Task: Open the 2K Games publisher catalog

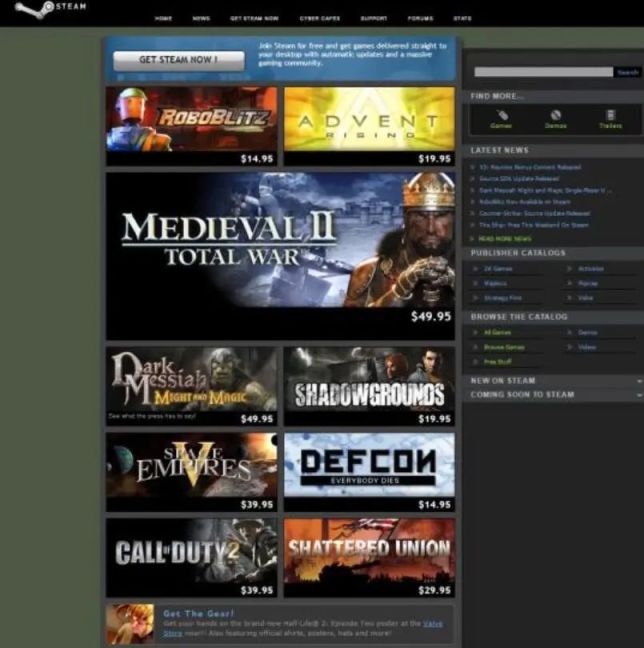Action: click(498, 269)
